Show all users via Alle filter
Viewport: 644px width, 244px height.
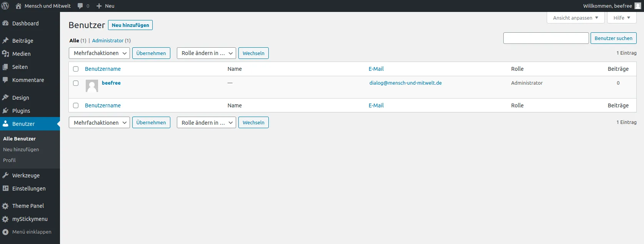coord(74,40)
